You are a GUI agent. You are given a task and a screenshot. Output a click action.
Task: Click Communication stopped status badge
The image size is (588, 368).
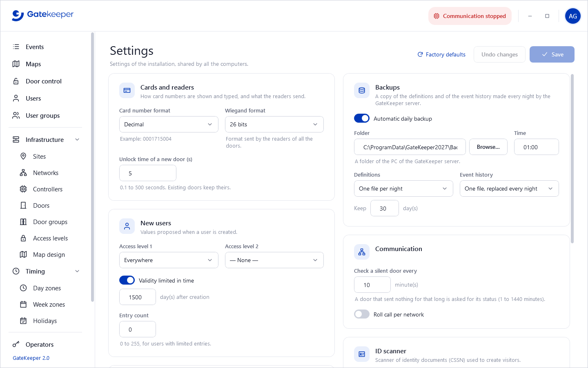coord(470,16)
